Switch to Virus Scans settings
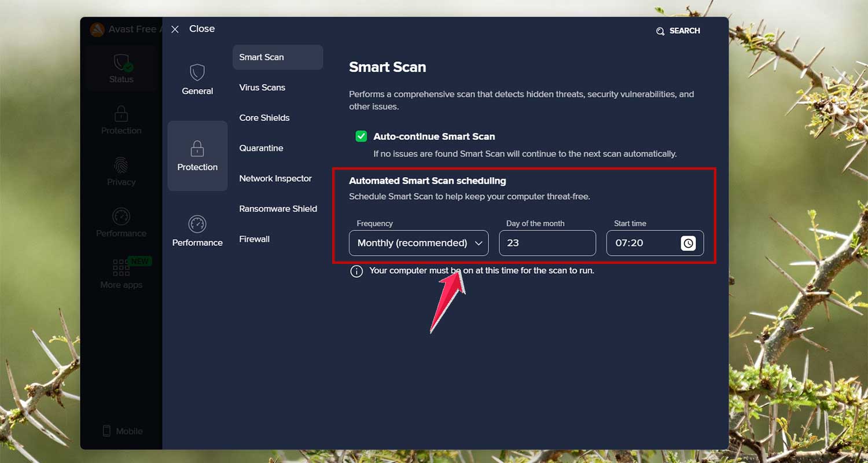The image size is (868, 463). pos(262,87)
